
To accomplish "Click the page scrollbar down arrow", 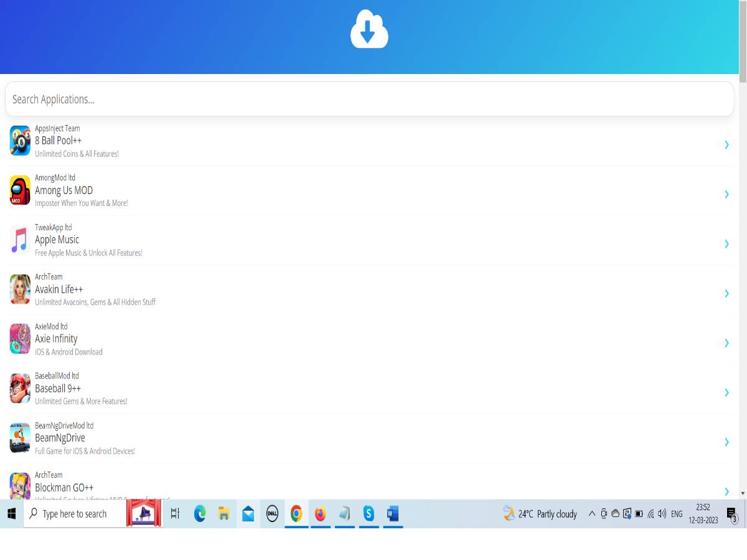I will coord(742,493).
